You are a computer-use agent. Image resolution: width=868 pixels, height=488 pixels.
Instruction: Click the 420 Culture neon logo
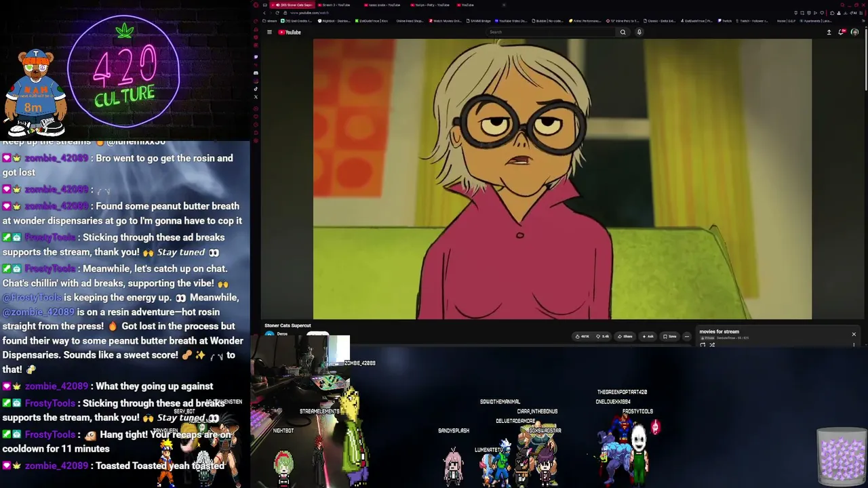(x=124, y=71)
